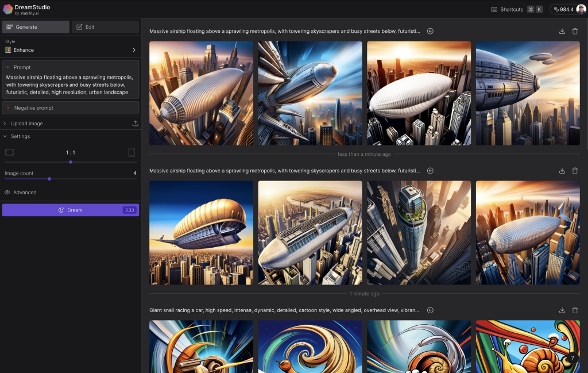Open the third giant snail image
This screenshot has width=588, height=373.
click(419, 347)
